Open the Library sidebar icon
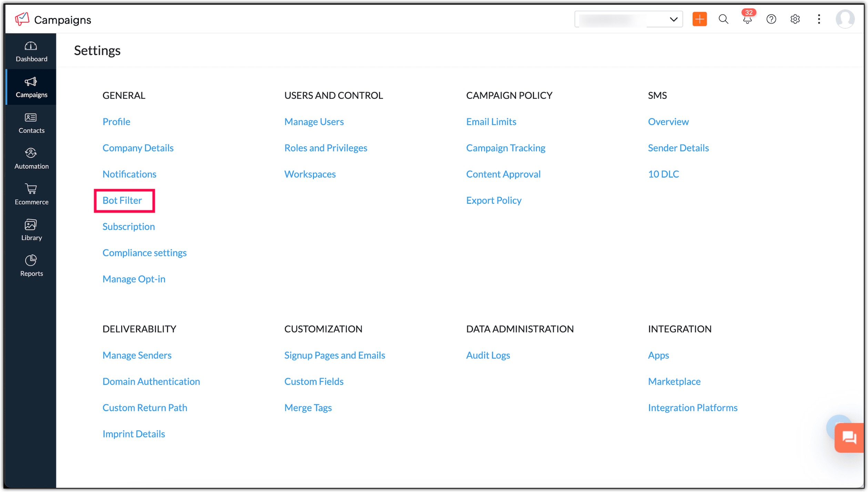This screenshot has height=492, width=868. pyautogui.click(x=31, y=230)
